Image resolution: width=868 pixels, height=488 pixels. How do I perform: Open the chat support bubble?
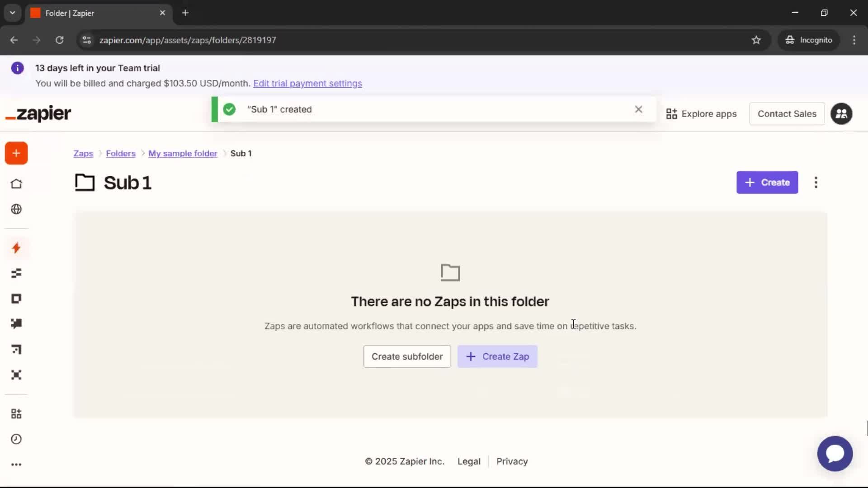[x=835, y=454]
